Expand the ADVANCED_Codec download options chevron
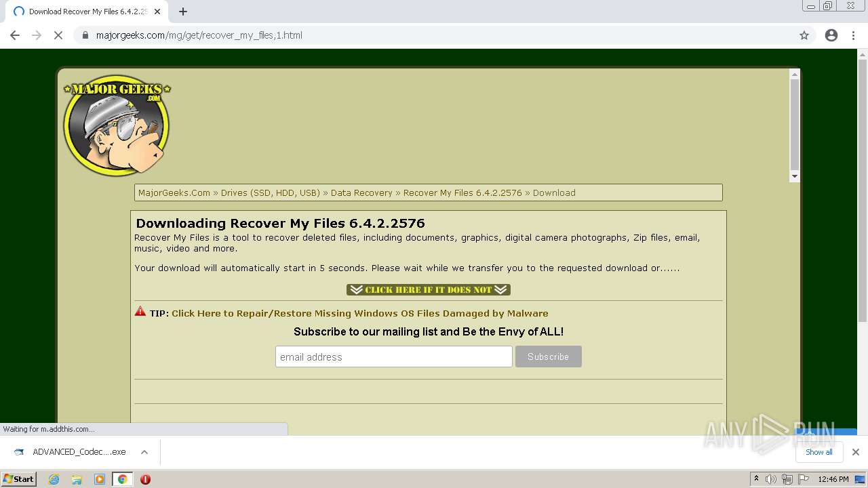This screenshot has width=868, height=488. coord(144,452)
